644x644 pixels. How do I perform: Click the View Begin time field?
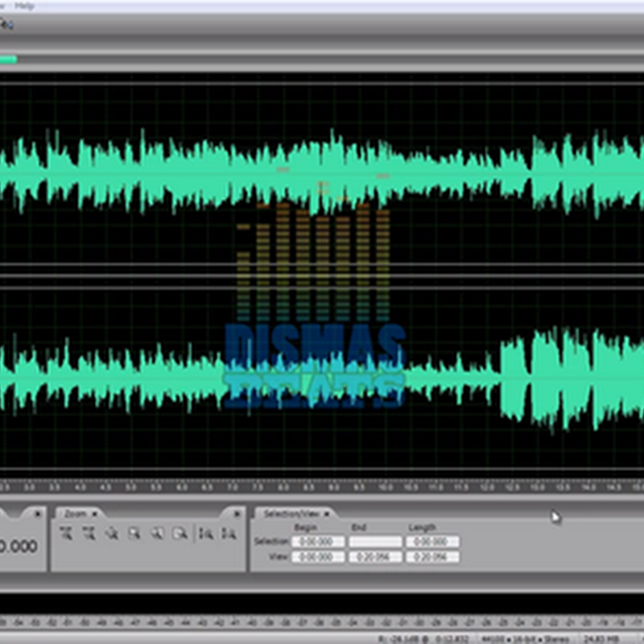tap(318, 557)
